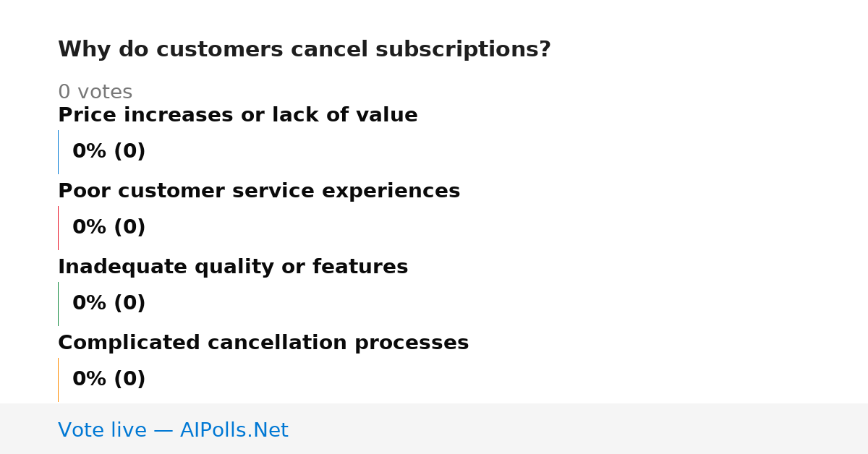Viewport: 868px width, 454px height.
Task: Choose Price increases or lack of value option
Action: (238, 116)
